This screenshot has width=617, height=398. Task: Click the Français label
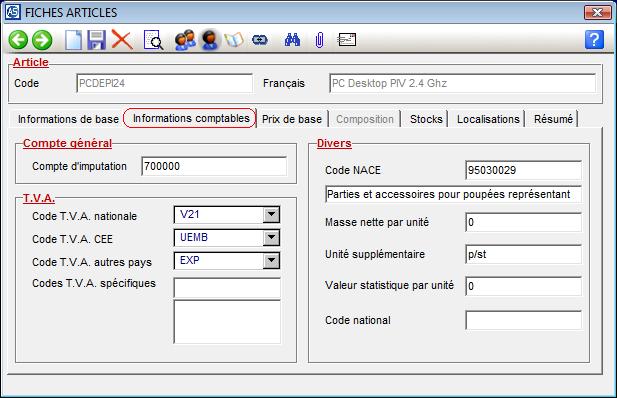click(x=284, y=83)
